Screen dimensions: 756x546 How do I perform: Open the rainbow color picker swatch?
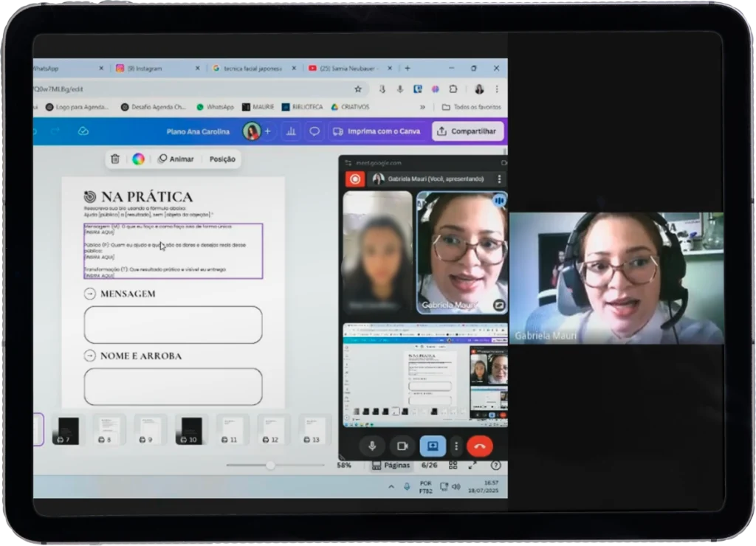(138, 159)
